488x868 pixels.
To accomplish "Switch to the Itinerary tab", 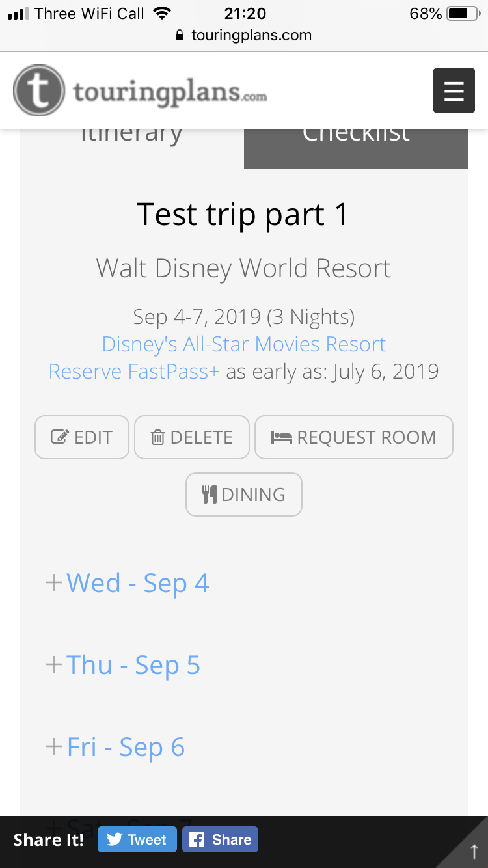I will tap(131, 149).
